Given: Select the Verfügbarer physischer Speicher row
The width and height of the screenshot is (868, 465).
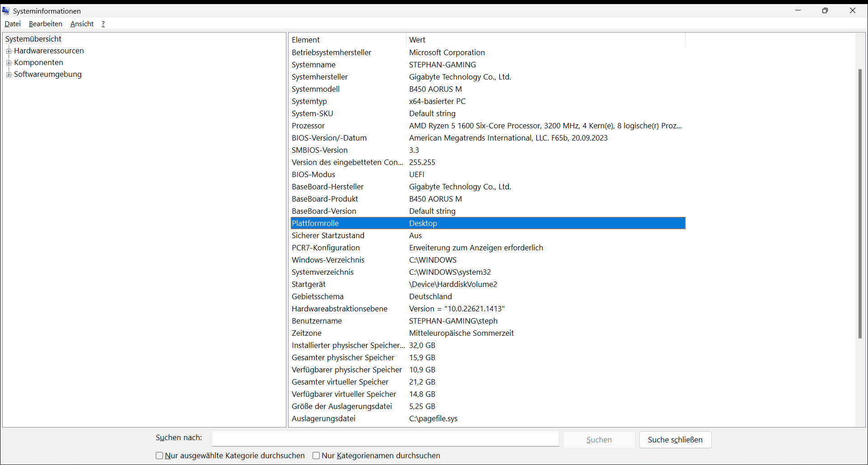Looking at the screenshot, I should (x=488, y=370).
